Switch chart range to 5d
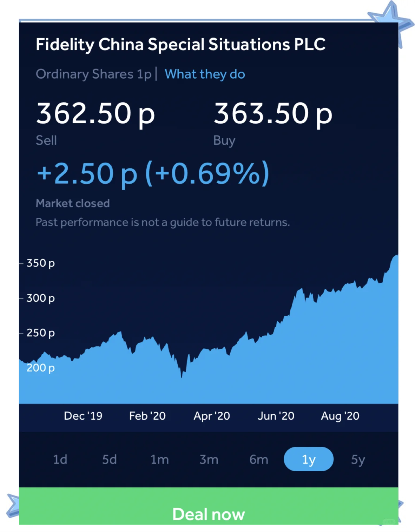The height and width of the screenshot is (532, 415). (109, 459)
